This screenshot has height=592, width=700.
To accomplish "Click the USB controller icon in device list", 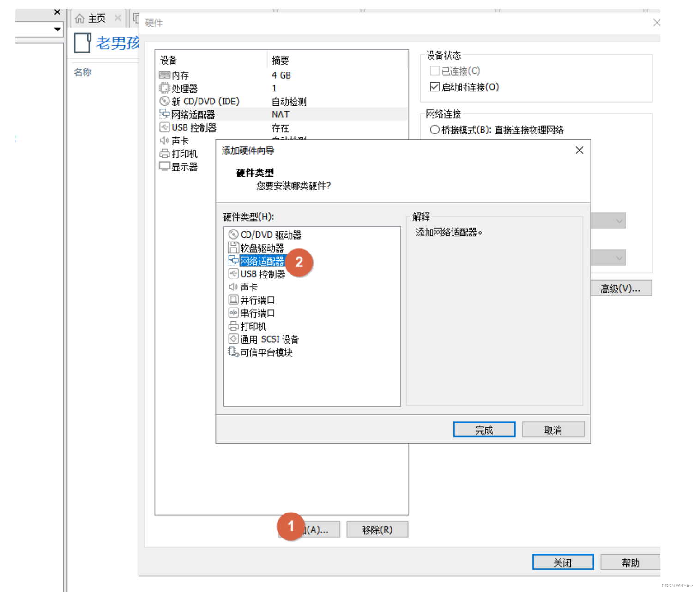I will coord(164,127).
